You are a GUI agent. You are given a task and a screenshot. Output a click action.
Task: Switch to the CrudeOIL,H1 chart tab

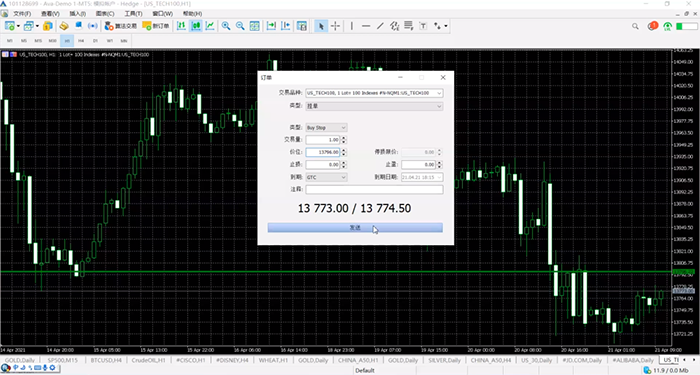point(149,360)
